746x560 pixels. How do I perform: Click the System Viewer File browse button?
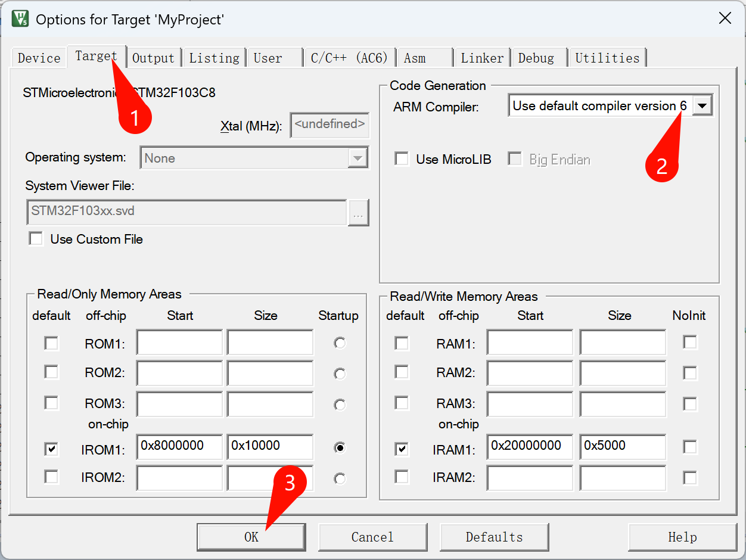pos(359,213)
